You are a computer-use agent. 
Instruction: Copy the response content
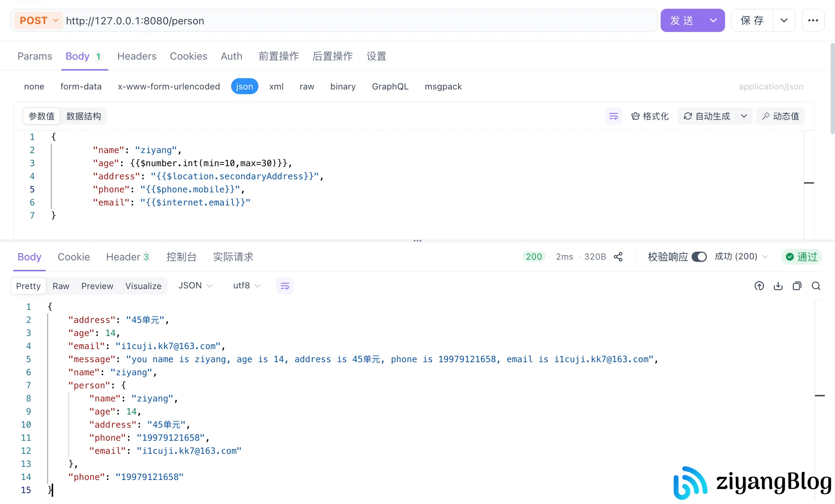[x=797, y=286]
